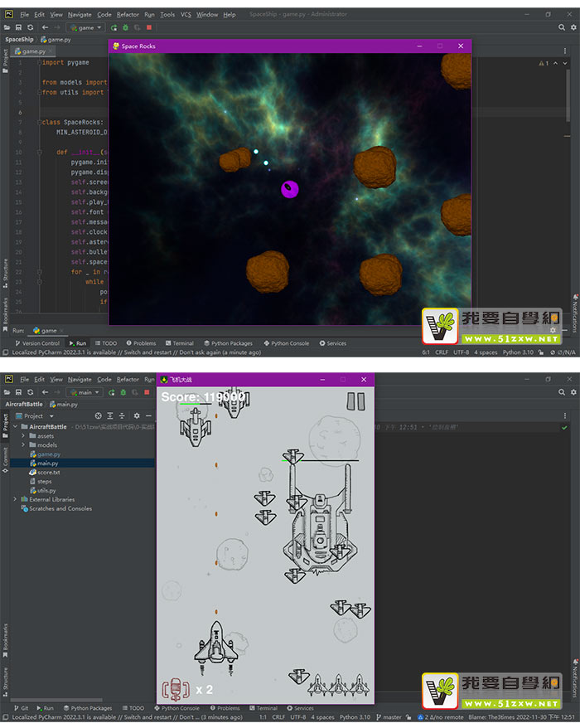
Task: Toggle Bookmarks tool window stripe in top window
Action: tap(5, 314)
